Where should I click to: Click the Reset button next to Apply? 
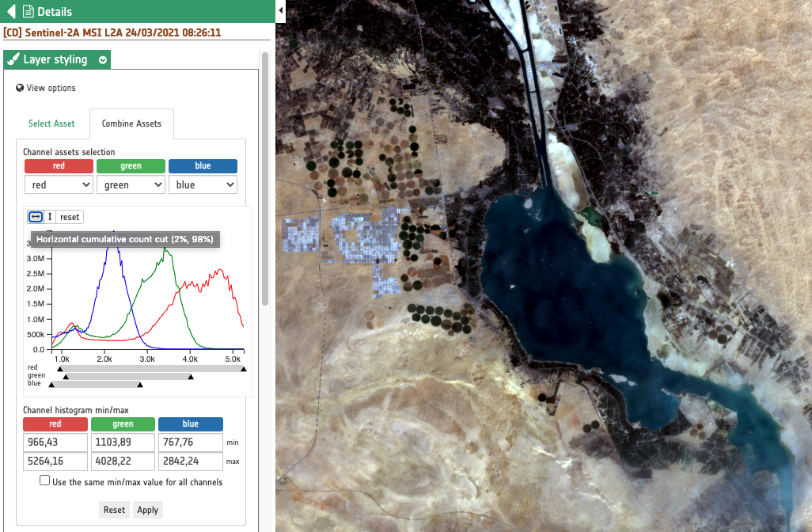(114, 510)
